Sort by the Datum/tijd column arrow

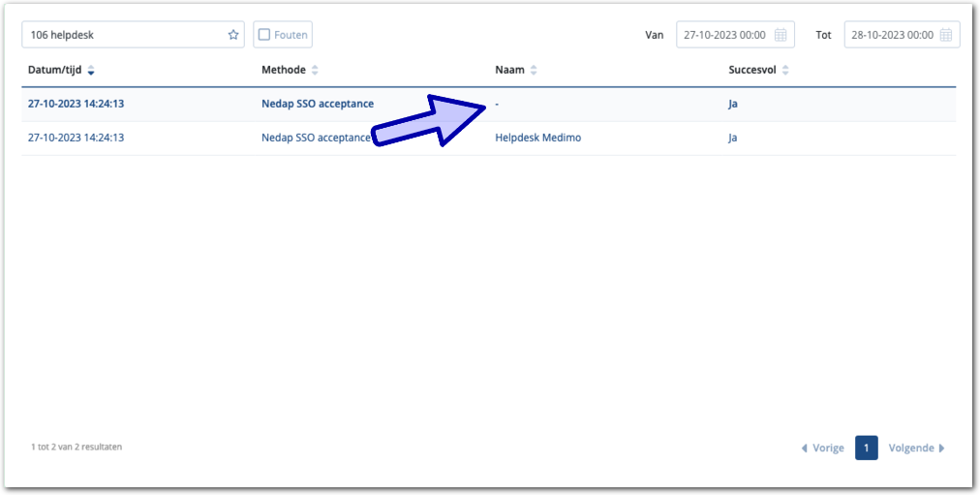pyautogui.click(x=91, y=71)
